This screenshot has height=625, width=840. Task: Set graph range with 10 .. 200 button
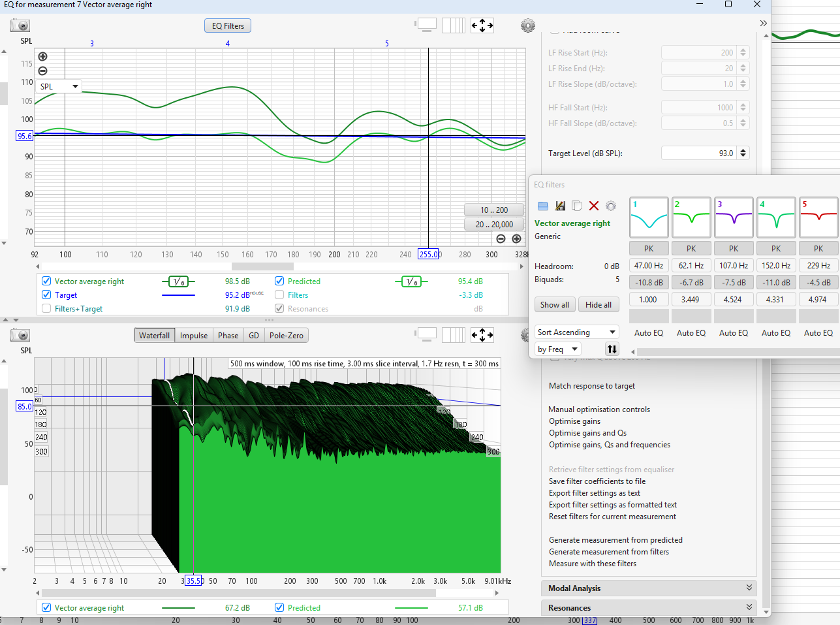494,210
